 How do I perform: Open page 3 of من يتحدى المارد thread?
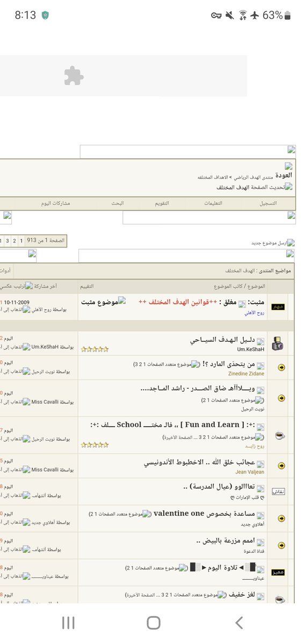click(x=135, y=364)
